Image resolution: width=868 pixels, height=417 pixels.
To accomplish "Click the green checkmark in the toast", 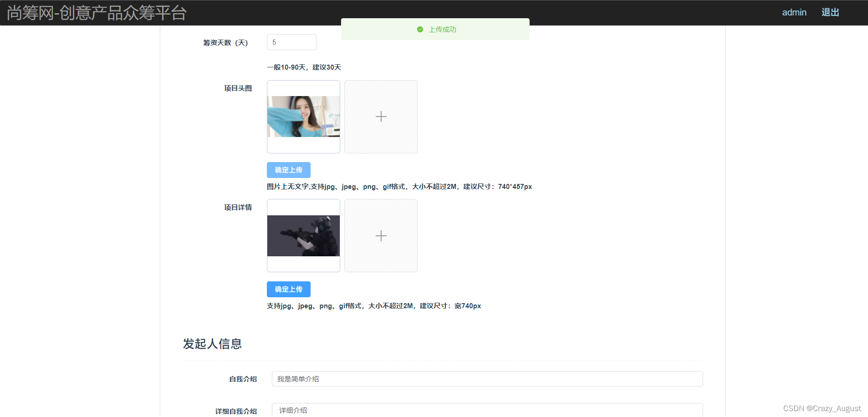I will point(419,29).
